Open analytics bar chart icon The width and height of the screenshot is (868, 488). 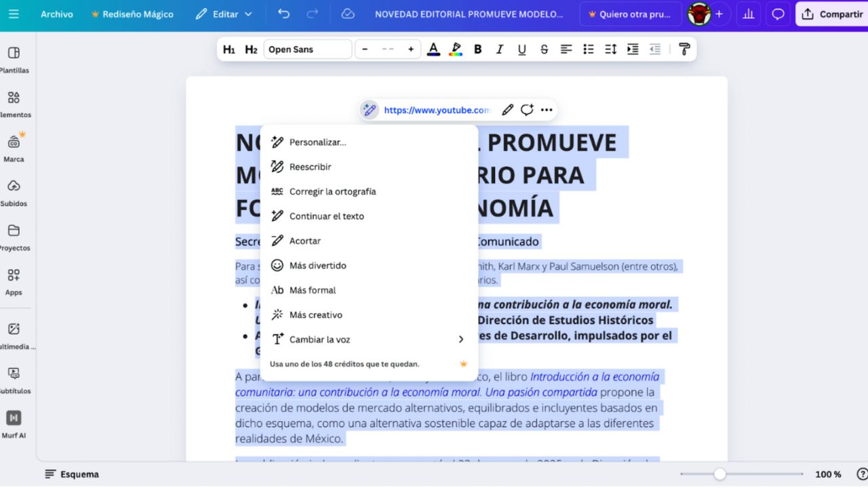(x=749, y=14)
